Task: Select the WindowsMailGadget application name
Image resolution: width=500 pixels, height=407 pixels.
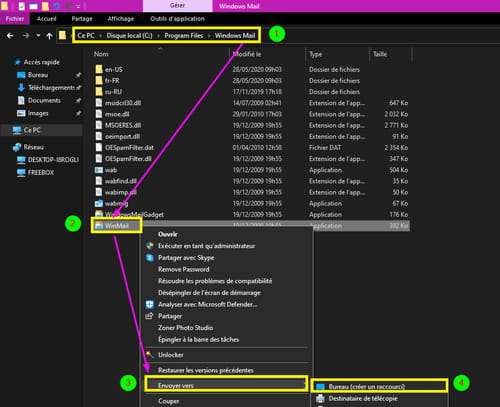Action: click(134, 214)
